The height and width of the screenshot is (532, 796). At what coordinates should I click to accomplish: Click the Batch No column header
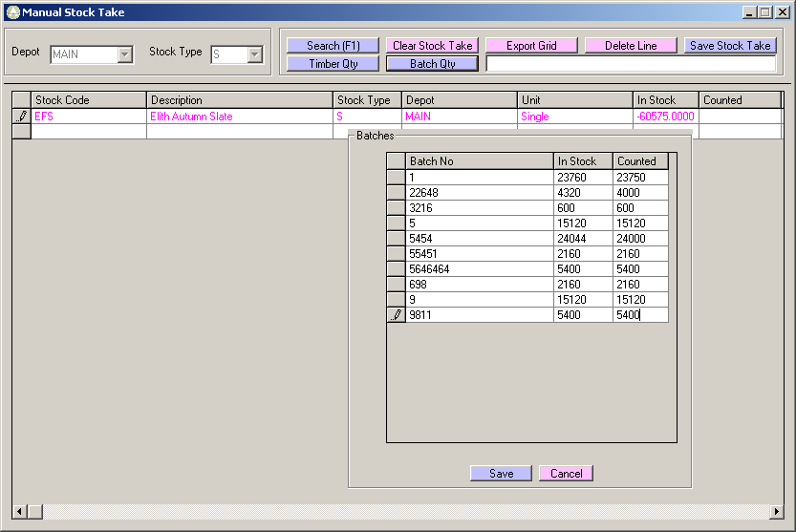click(479, 161)
